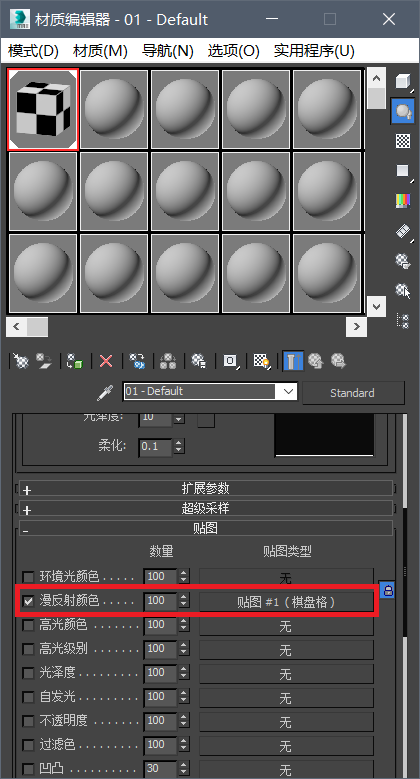420x779 pixels.
Task: Uncheck the 漫反射颜色 map checkbox
Action: coord(28,601)
